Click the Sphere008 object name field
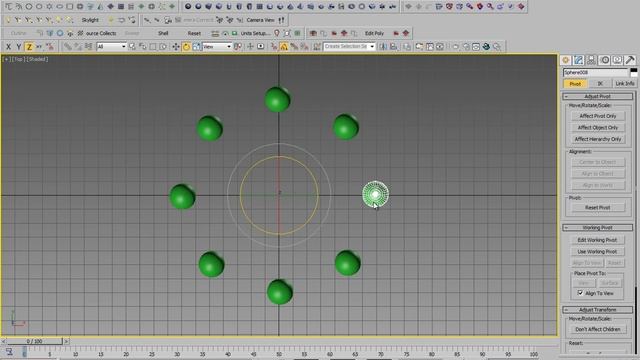This screenshot has width=640, height=360. click(596, 73)
